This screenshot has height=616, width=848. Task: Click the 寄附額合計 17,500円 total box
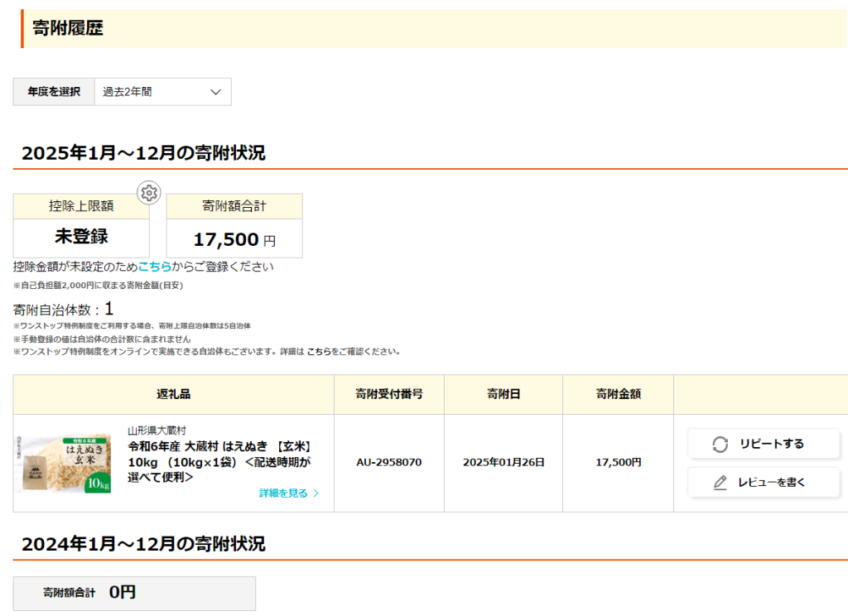(234, 237)
